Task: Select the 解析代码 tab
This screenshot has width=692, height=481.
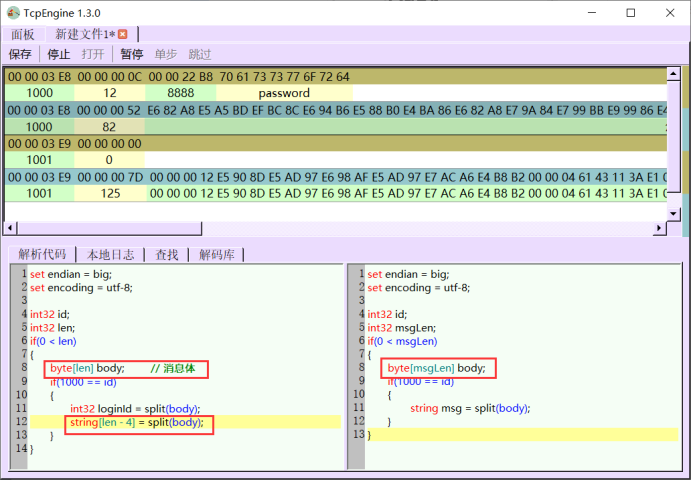Action: click(x=43, y=254)
